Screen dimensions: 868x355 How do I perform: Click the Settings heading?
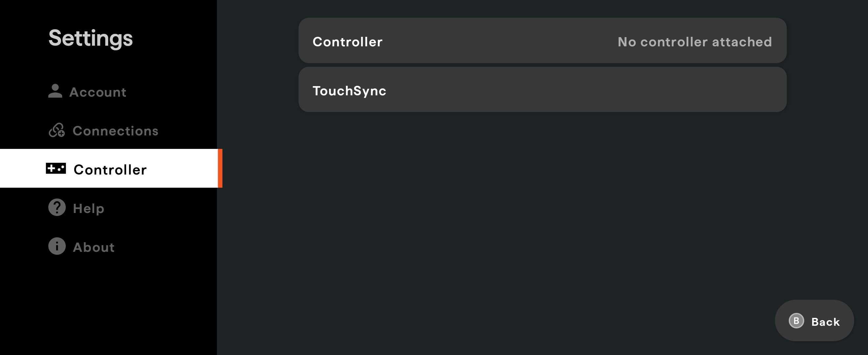tap(90, 38)
